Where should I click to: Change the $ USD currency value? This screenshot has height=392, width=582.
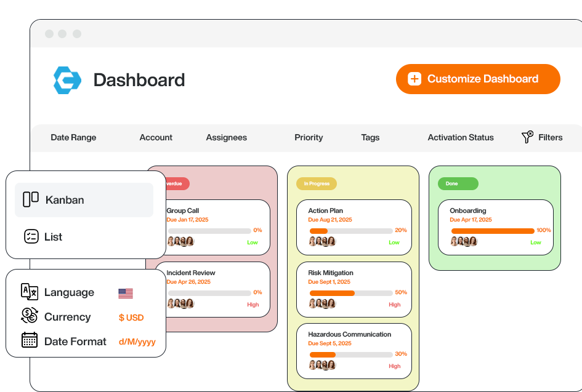[131, 318]
